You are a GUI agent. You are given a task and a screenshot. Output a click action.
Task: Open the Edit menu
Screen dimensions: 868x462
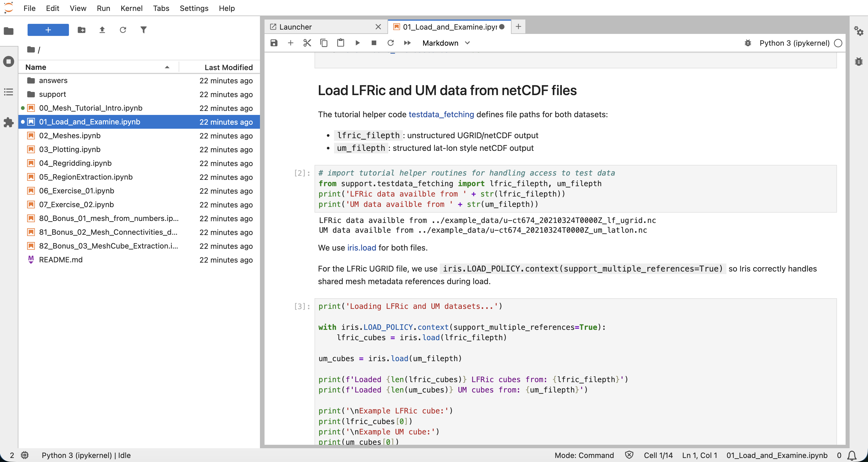click(53, 8)
